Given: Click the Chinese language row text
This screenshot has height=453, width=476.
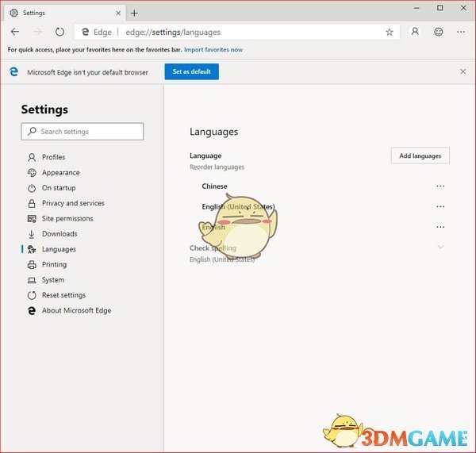Looking at the screenshot, I should [x=214, y=186].
